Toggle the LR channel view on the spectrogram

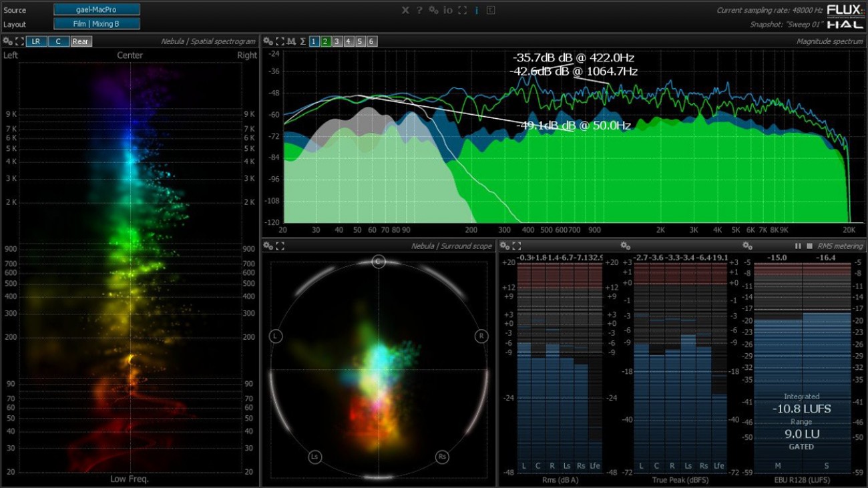click(x=37, y=41)
